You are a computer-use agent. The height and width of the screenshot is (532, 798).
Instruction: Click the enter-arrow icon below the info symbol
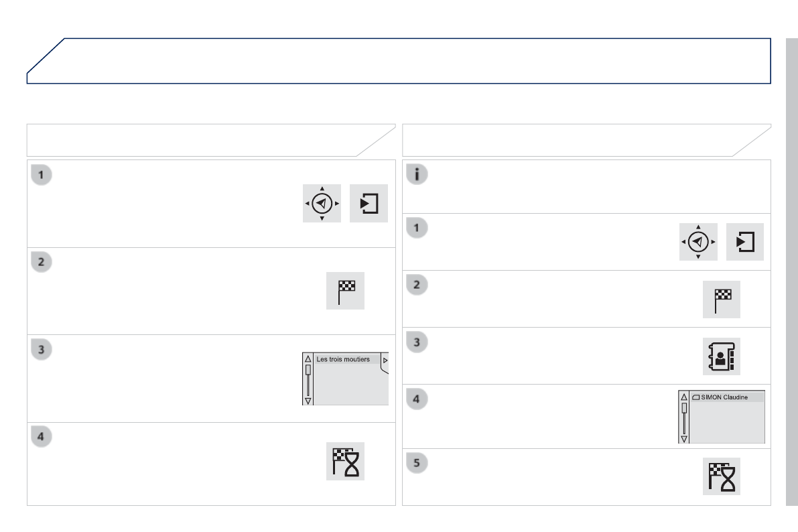[745, 242]
